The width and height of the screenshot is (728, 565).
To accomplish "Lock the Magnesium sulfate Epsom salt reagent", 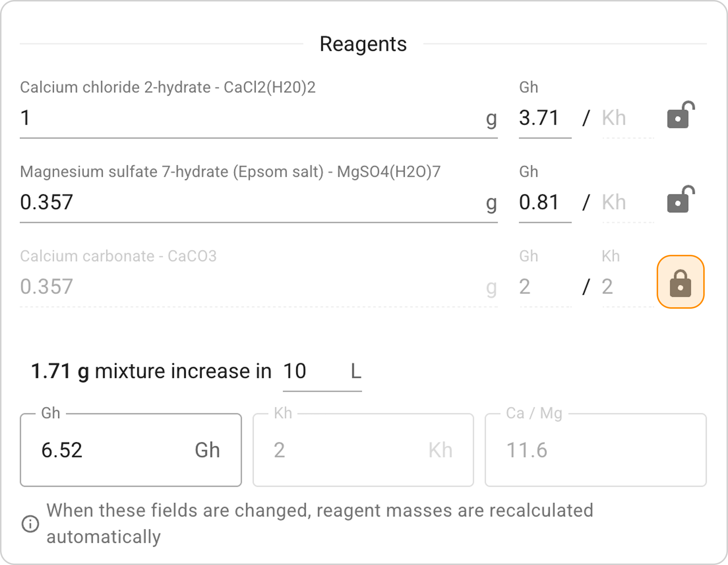I will pyautogui.click(x=680, y=200).
